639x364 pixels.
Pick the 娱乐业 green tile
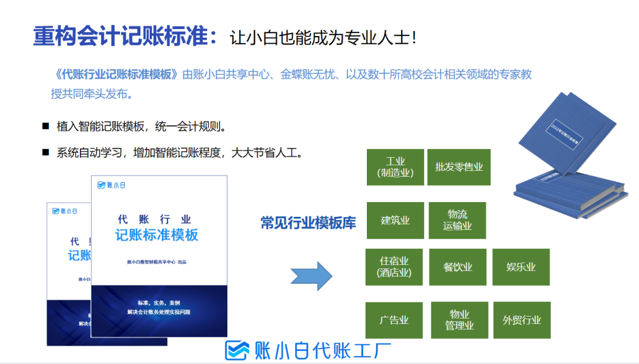(x=521, y=267)
